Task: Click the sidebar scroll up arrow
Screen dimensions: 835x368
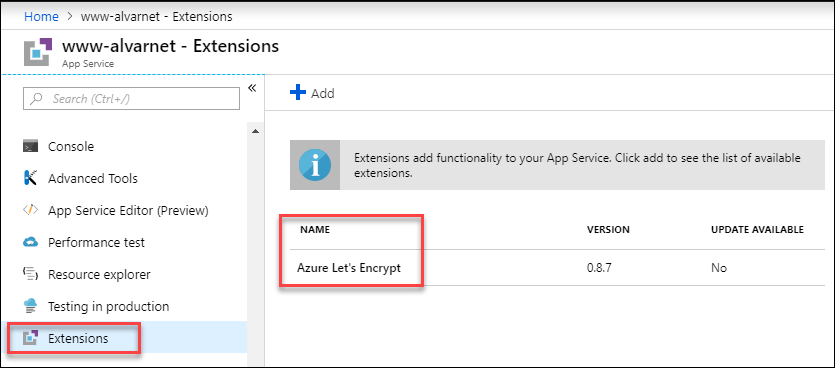Action: [255, 131]
